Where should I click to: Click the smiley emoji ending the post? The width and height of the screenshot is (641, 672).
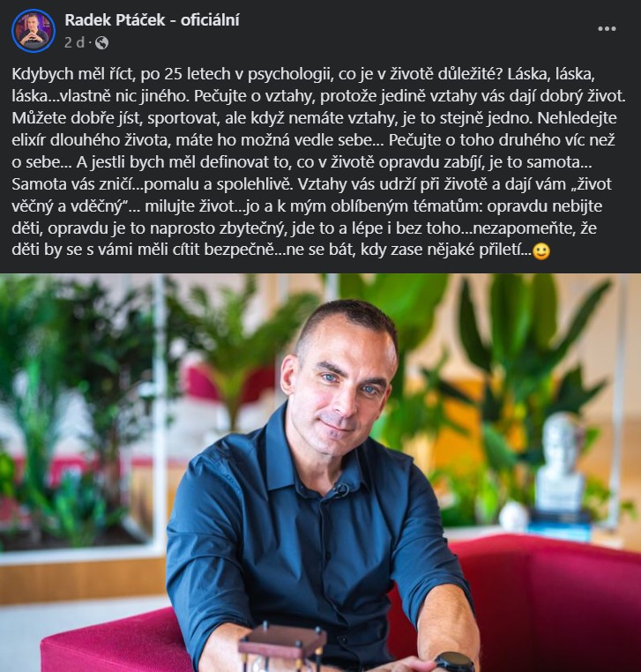tap(541, 251)
